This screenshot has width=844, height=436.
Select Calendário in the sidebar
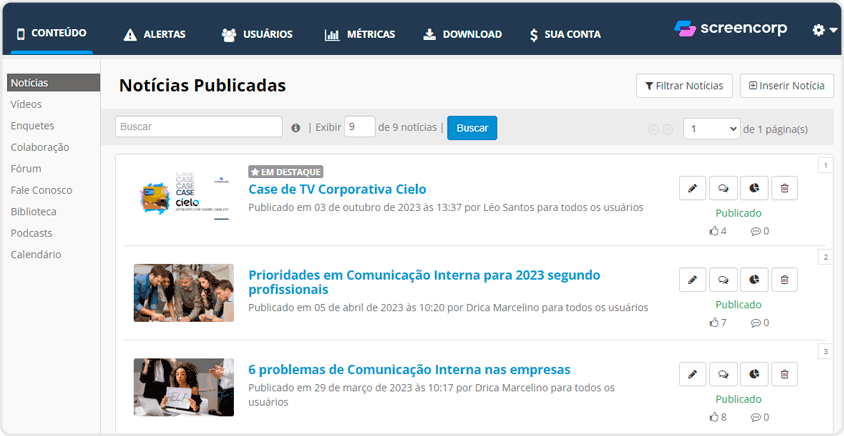tap(36, 255)
